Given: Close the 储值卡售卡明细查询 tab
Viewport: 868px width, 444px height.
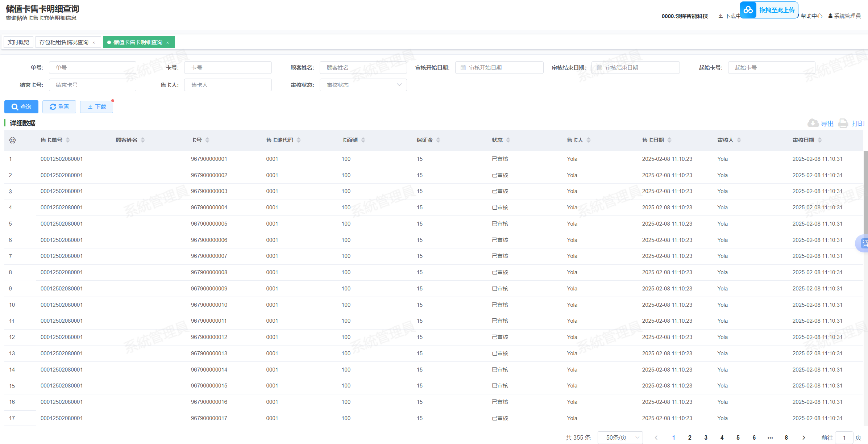Looking at the screenshot, I should point(168,43).
